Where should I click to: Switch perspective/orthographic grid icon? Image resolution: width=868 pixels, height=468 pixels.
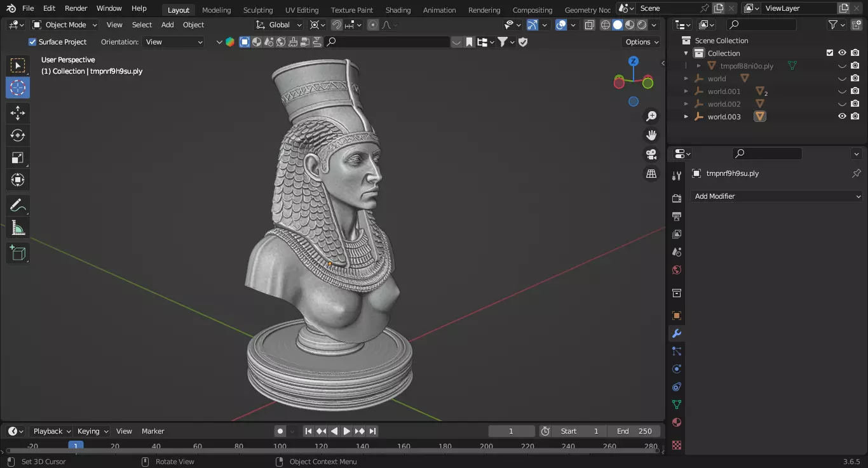pos(651,173)
